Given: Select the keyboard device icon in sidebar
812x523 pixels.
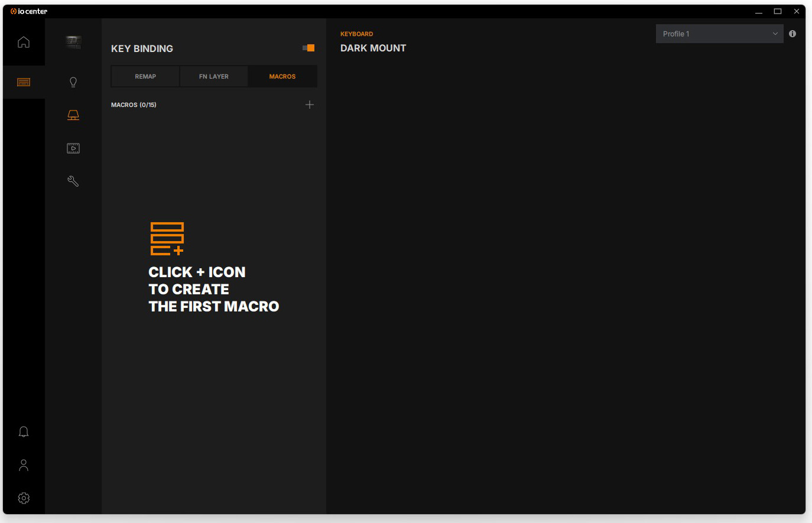Looking at the screenshot, I should click(x=24, y=82).
